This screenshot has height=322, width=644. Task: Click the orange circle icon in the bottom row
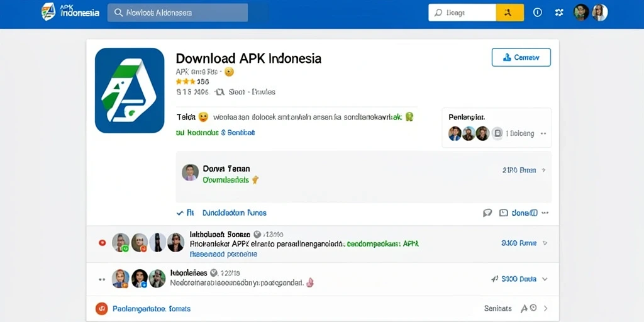tap(101, 308)
